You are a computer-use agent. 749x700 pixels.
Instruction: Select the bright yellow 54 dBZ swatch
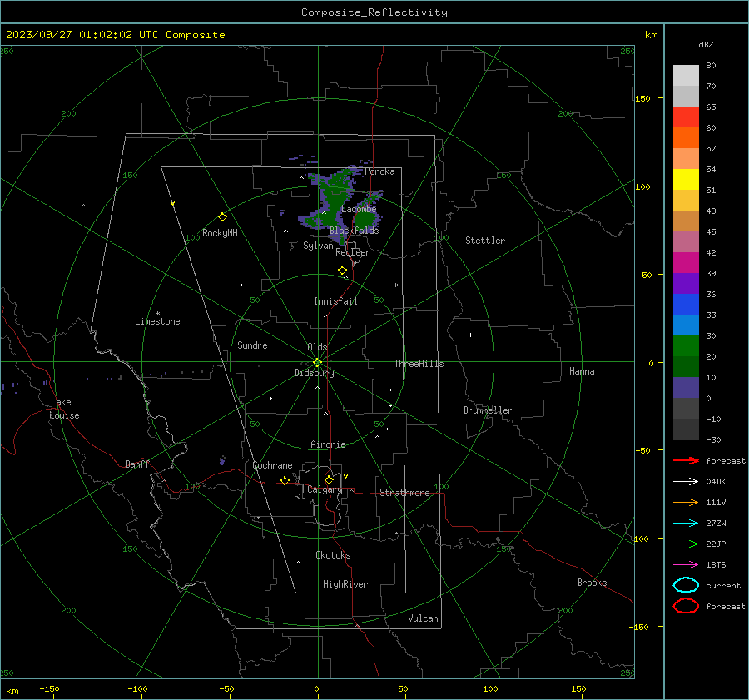686,179
